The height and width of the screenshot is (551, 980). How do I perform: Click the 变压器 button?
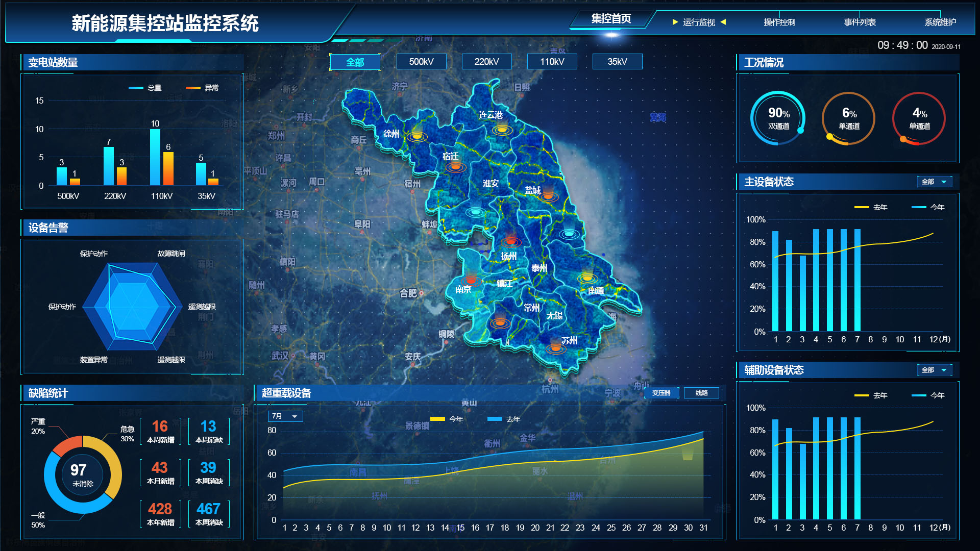[661, 393]
